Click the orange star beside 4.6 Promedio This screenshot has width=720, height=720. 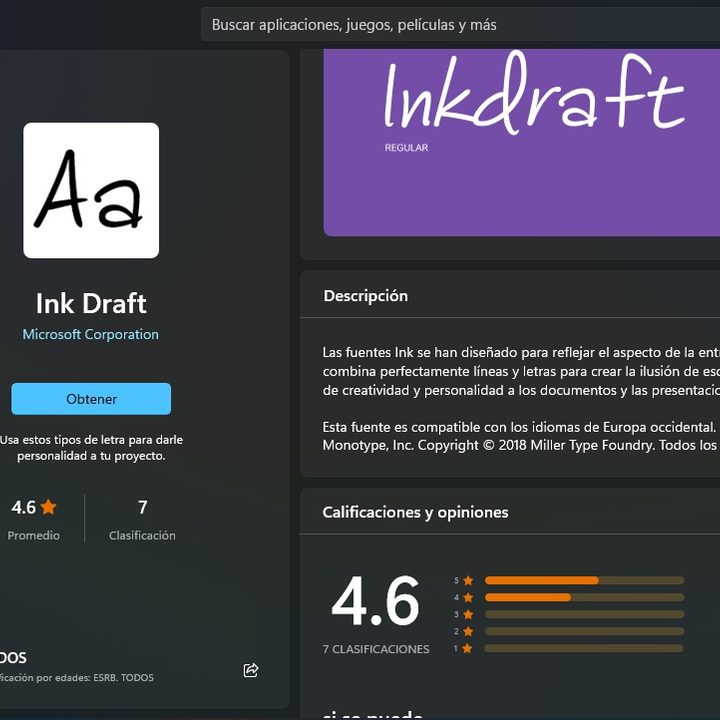(48, 507)
